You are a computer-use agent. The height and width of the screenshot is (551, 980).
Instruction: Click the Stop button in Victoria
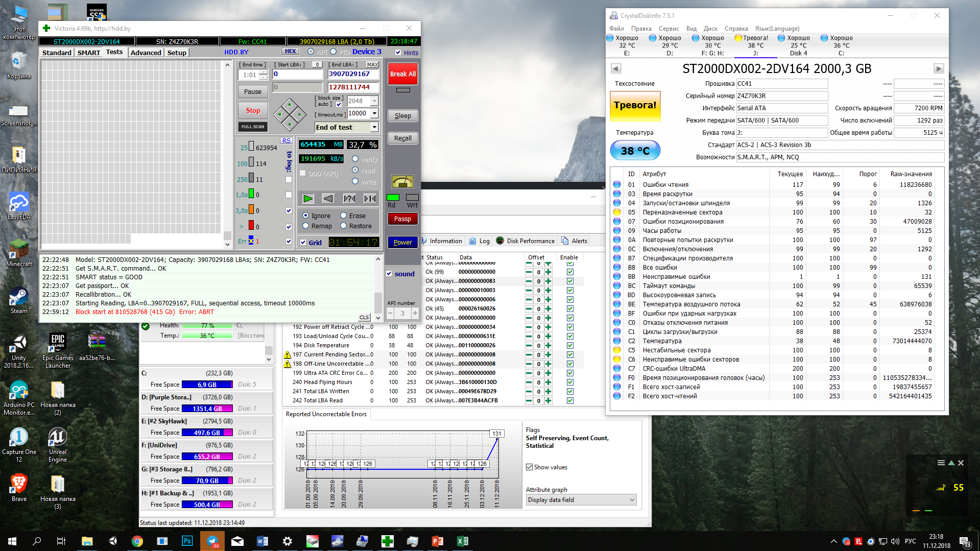253,110
